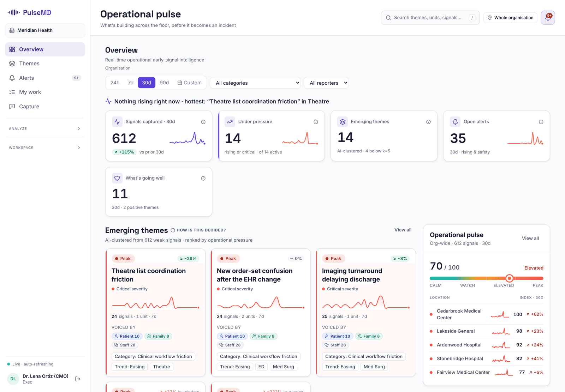This screenshot has width=565, height=392.
Task: Click the building icon beside Meridian Health
Action: coord(12,30)
